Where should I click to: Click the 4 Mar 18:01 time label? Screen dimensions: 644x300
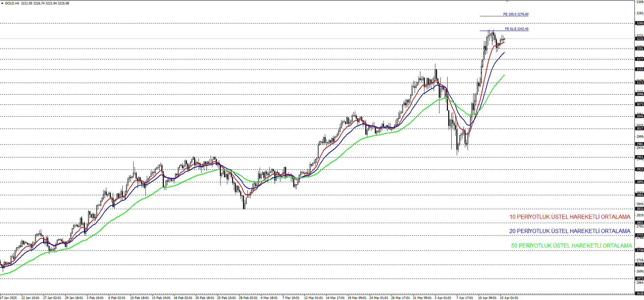click(269, 298)
